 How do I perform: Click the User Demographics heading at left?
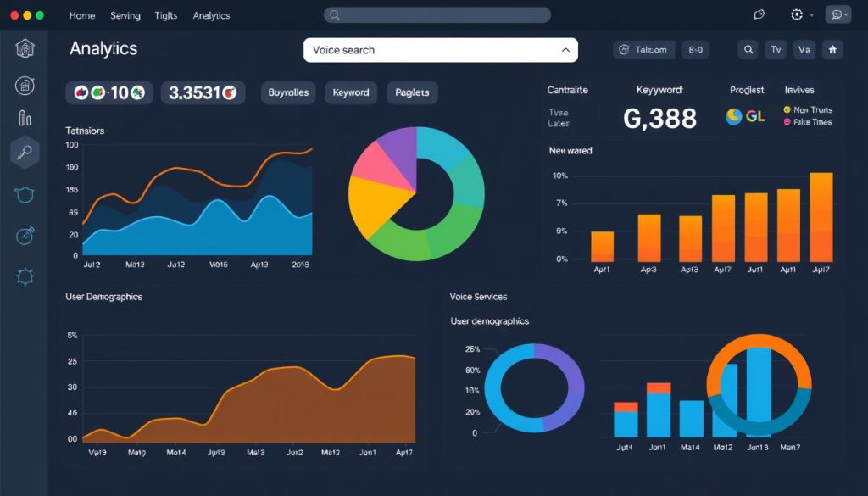(103, 297)
